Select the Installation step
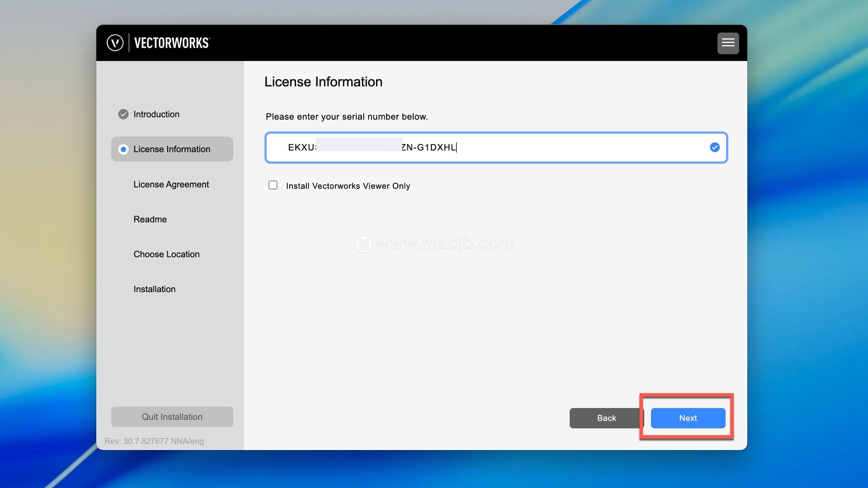The height and width of the screenshot is (488, 868). (x=154, y=289)
